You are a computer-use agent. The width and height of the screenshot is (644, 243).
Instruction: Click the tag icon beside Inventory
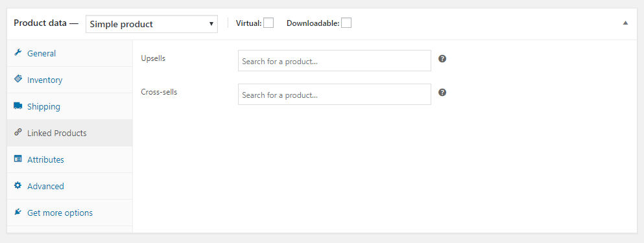pos(18,79)
